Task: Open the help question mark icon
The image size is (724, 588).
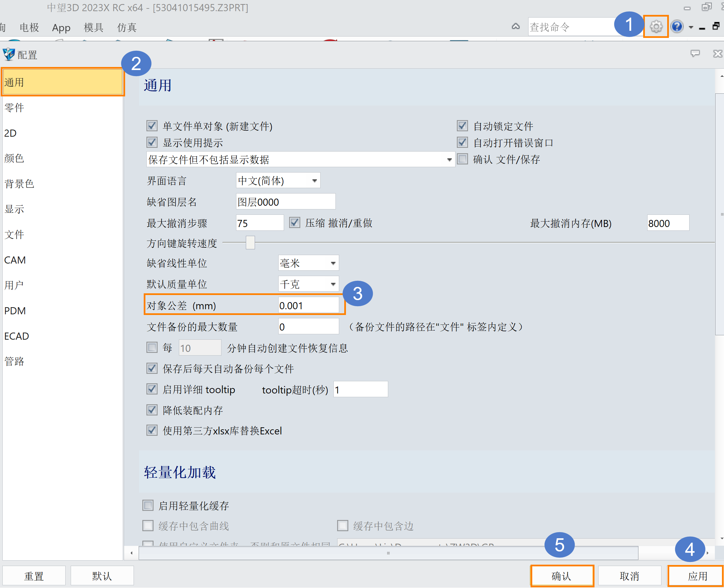Action: pos(677,26)
